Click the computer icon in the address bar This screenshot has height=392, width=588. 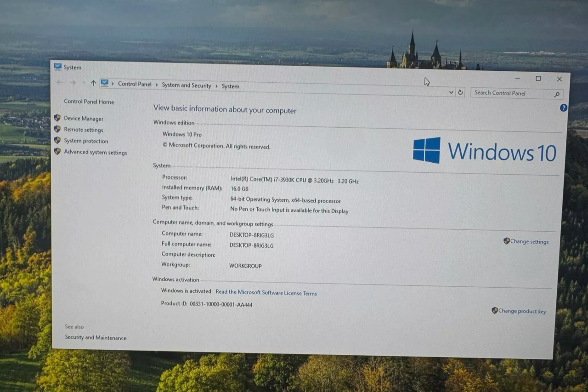tap(105, 83)
